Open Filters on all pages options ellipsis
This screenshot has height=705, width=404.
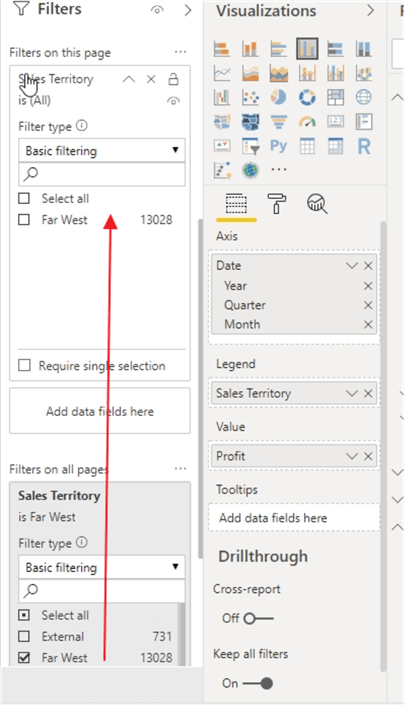click(x=181, y=469)
